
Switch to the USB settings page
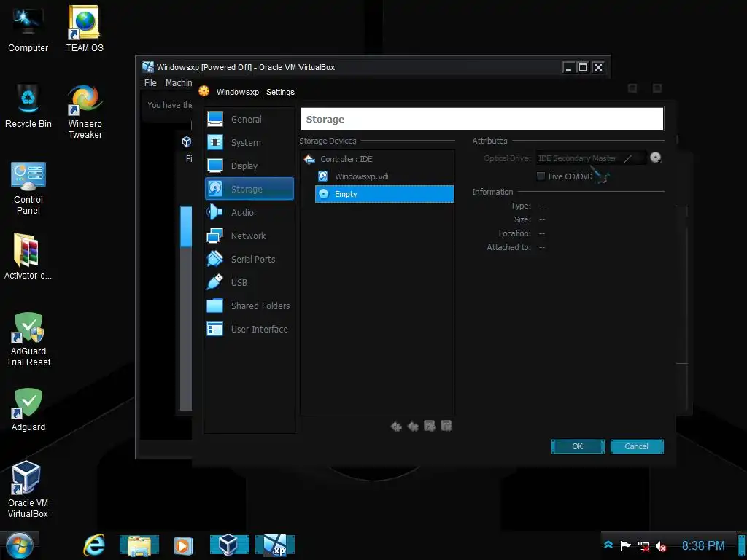tap(249, 282)
